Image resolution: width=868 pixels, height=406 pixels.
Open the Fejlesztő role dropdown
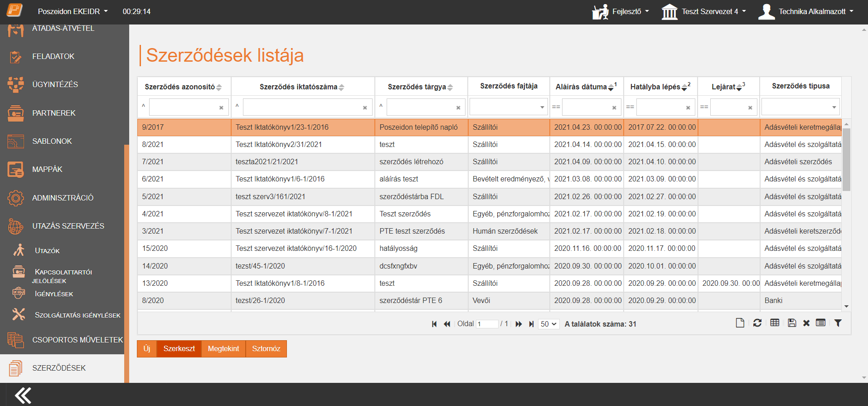pos(630,11)
